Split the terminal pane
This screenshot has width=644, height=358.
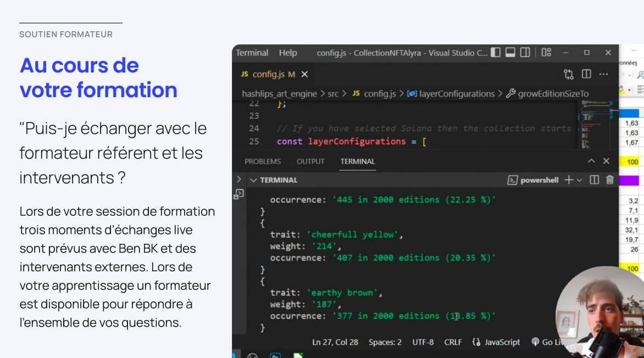[x=594, y=180]
